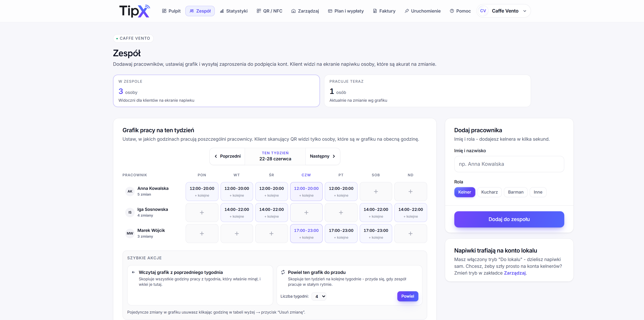Add Saturday shift for Anna Kowalska
644x320 pixels.
376,192
